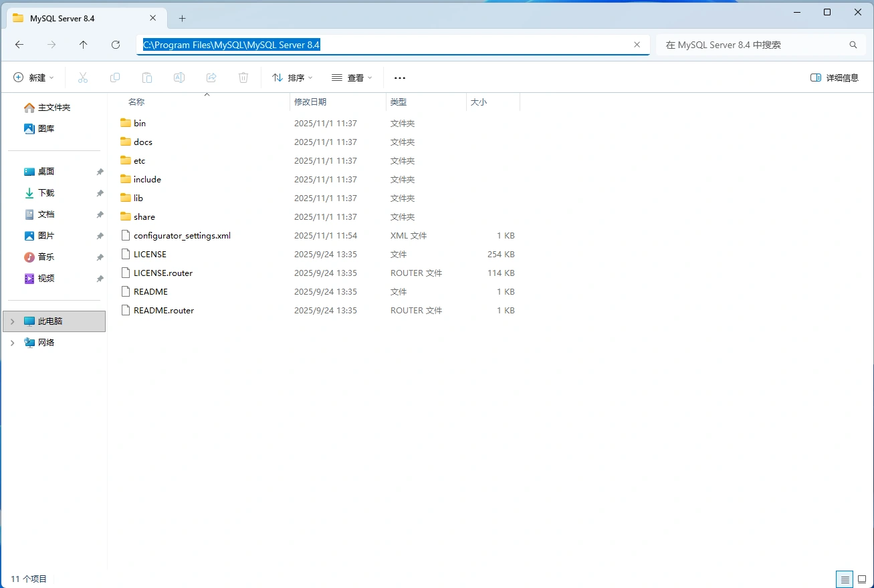Screen dimensions: 874x588
Task: Expand the 此电脑 tree node
Action: tap(12, 321)
